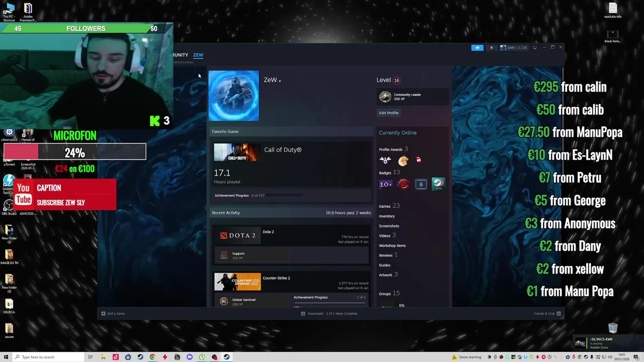Open the Screenshots link
The image size is (644, 362).
389,226
